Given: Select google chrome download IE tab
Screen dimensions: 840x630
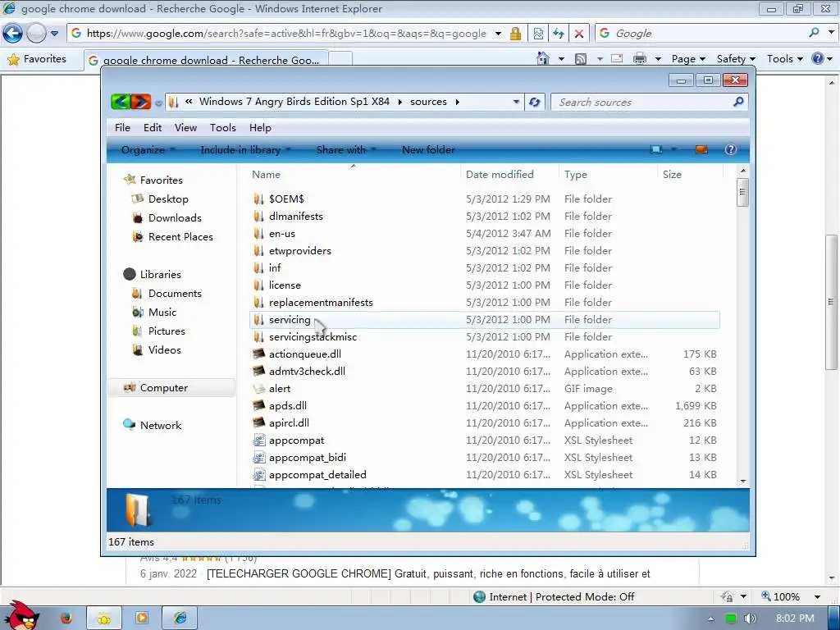Looking at the screenshot, I should [205, 60].
